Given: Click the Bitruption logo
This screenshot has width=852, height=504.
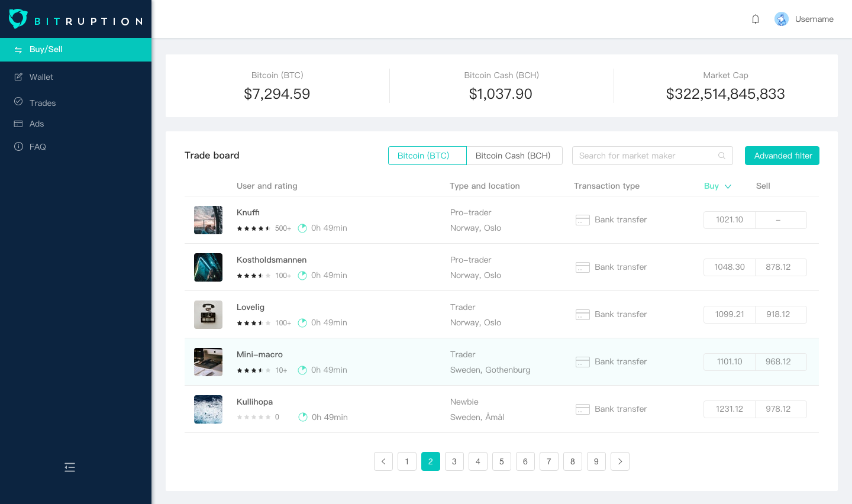Looking at the screenshot, I should click(76, 20).
